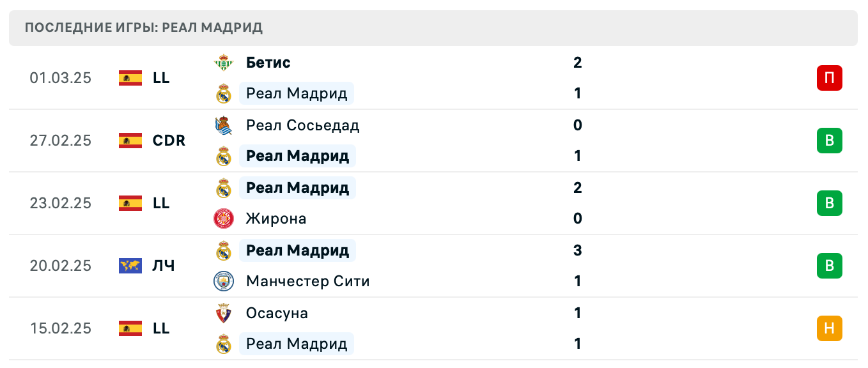Viewport: 868px width, 368px height.
Task: Click the Осасуна team name
Action: [276, 313]
